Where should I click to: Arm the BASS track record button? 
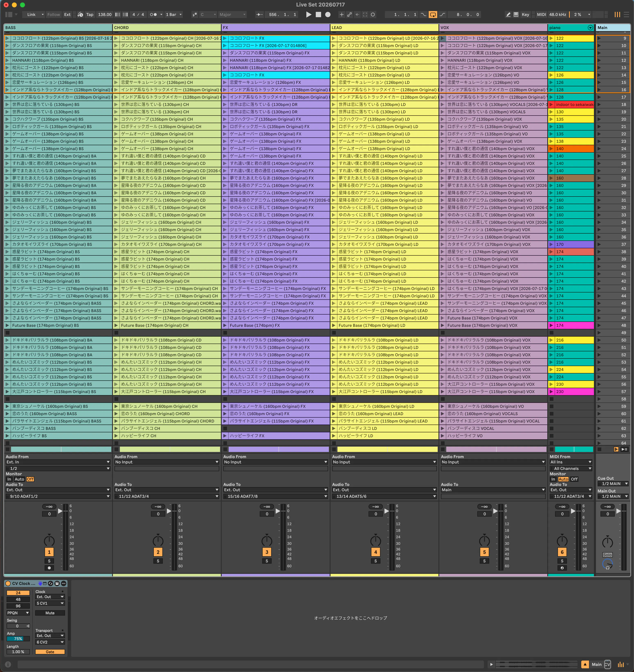pos(49,568)
